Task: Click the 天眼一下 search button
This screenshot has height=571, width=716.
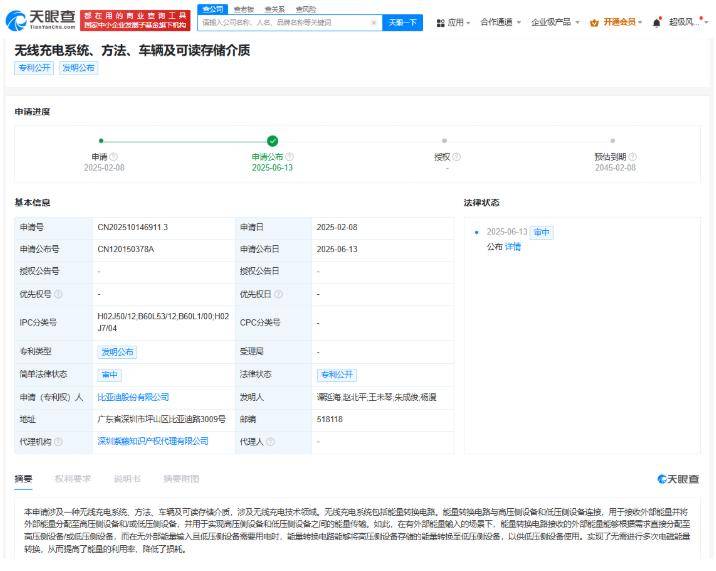Action: coord(402,22)
